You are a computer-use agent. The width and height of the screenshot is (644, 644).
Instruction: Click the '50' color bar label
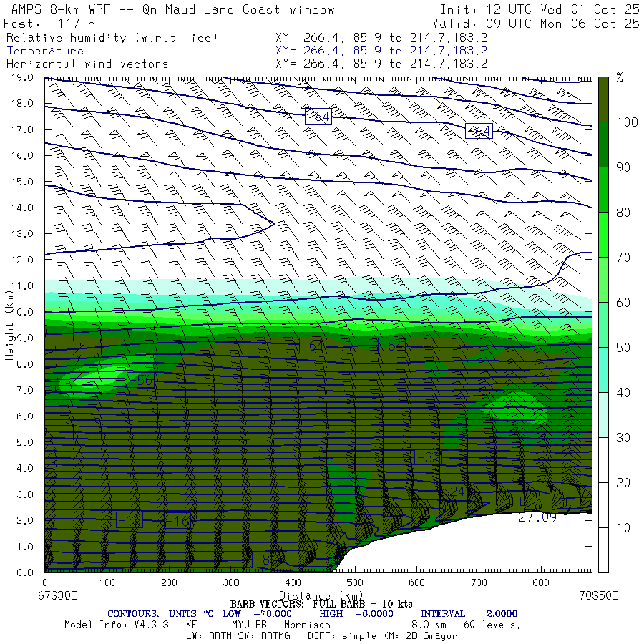pos(623,348)
